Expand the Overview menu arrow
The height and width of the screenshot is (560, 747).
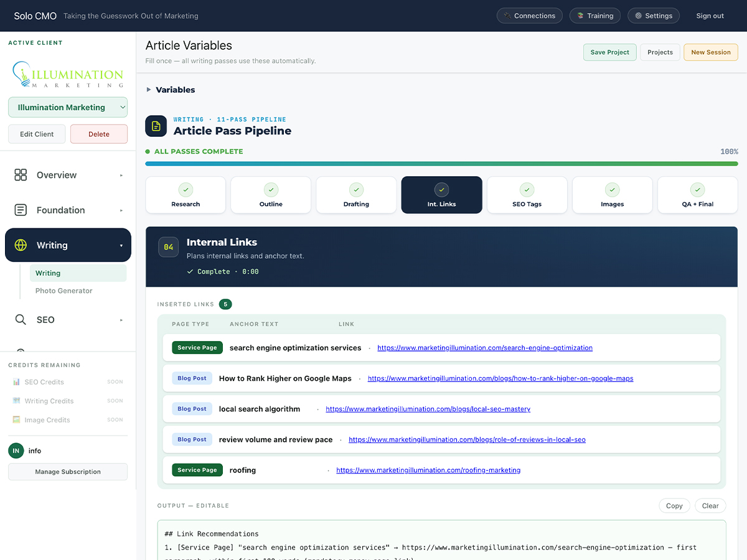[121, 175]
